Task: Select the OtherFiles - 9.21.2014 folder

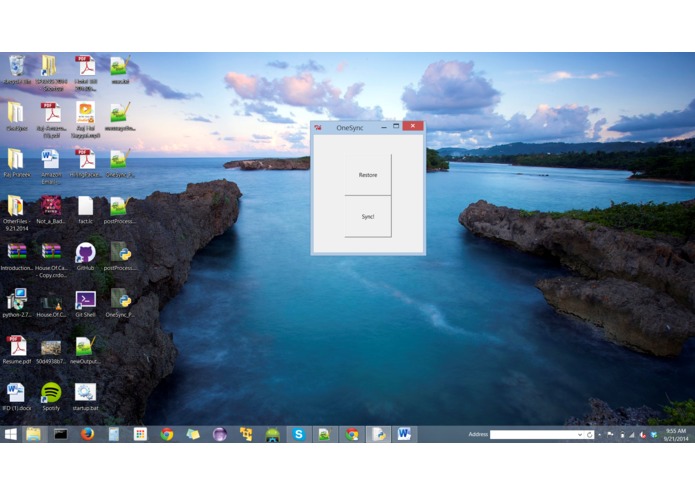Action: (x=16, y=213)
